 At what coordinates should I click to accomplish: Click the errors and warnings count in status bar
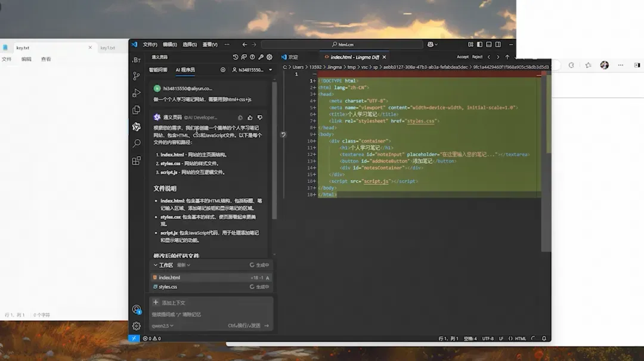[152, 338]
